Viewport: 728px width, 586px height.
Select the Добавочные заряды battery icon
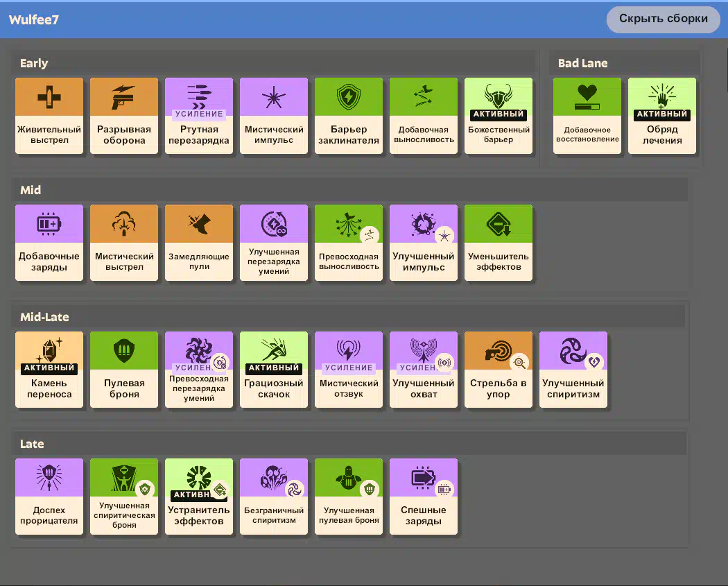[x=49, y=224]
